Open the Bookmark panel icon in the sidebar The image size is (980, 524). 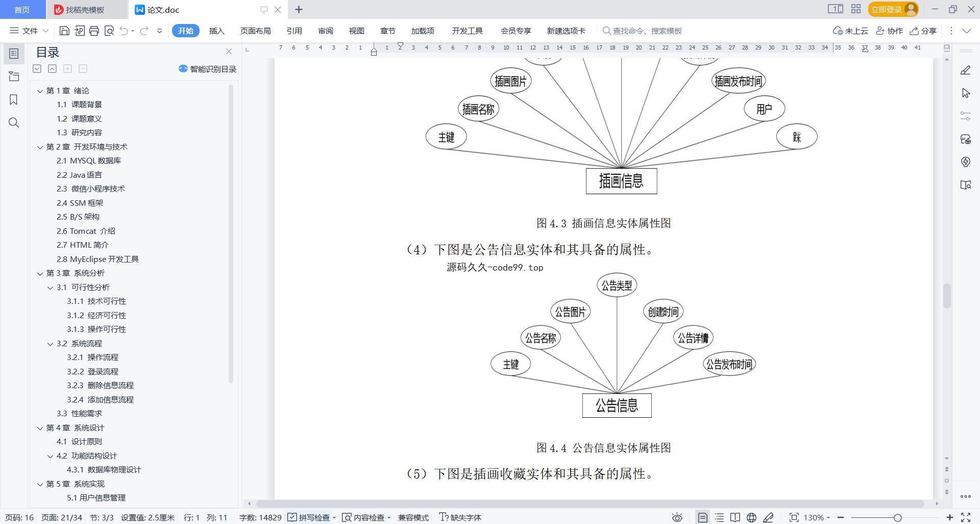(x=14, y=100)
